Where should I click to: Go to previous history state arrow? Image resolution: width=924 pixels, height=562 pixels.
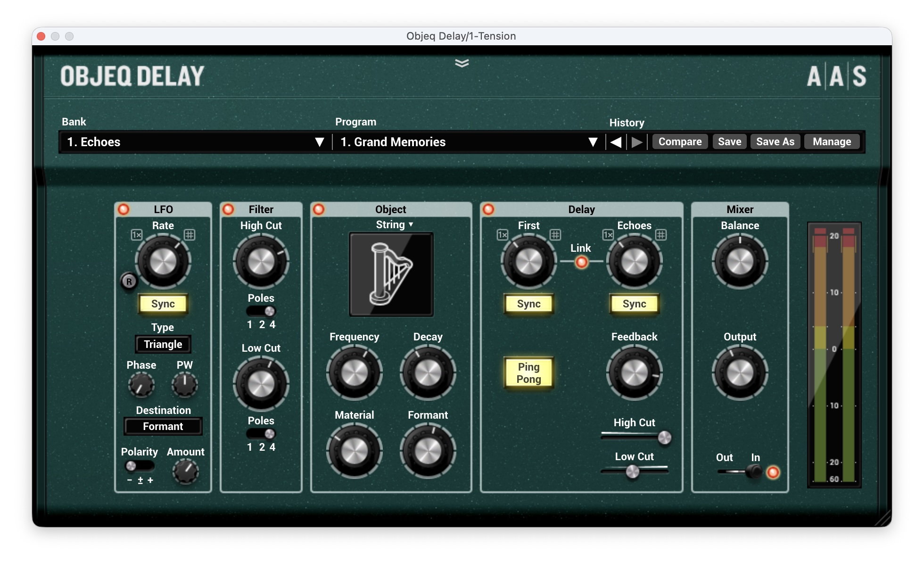(616, 142)
